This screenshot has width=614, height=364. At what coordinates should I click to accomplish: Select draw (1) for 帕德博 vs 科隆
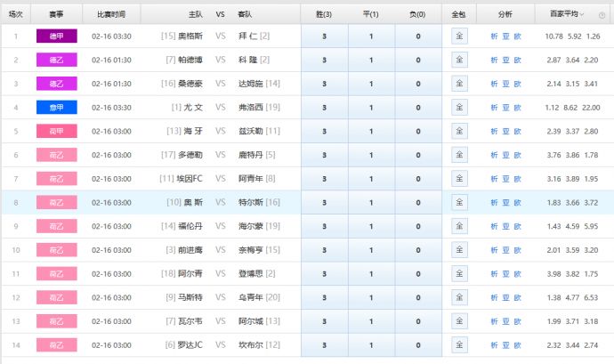(371, 60)
